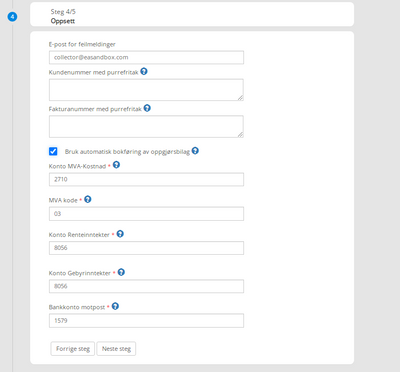Select the MVA kode input field
The width and height of the screenshot is (400, 372).
point(146,214)
